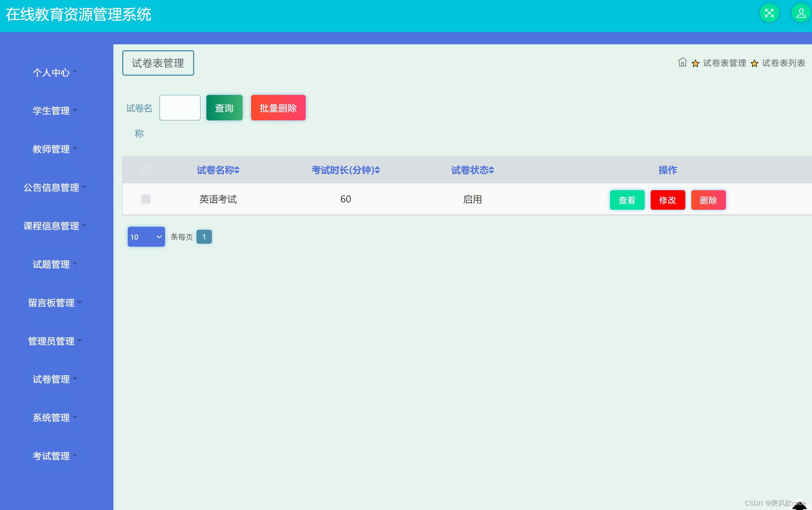Click the home icon in breadcrumb
The height and width of the screenshot is (510, 812).
[682, 62]
